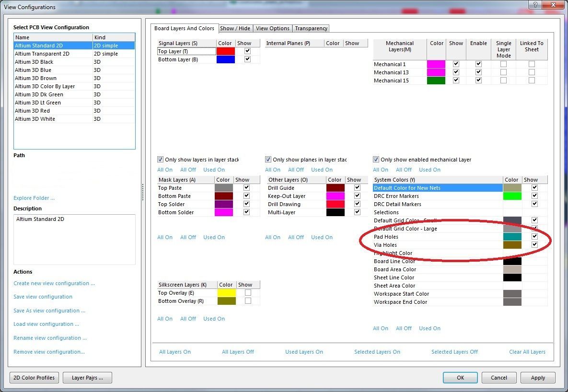Click Clear All Layers link

click(527, 352)
